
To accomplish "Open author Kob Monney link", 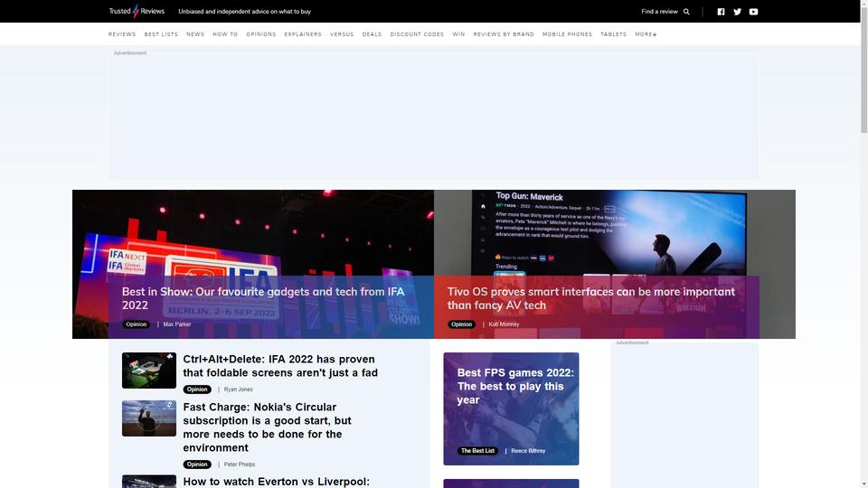I will coord(504,324).
